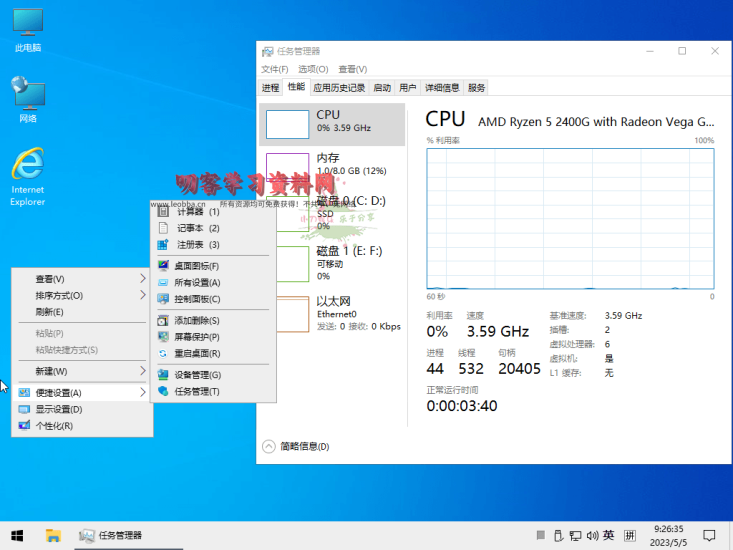
Task: Open File Explorer from taskbar
Action: tap(53, 536)
